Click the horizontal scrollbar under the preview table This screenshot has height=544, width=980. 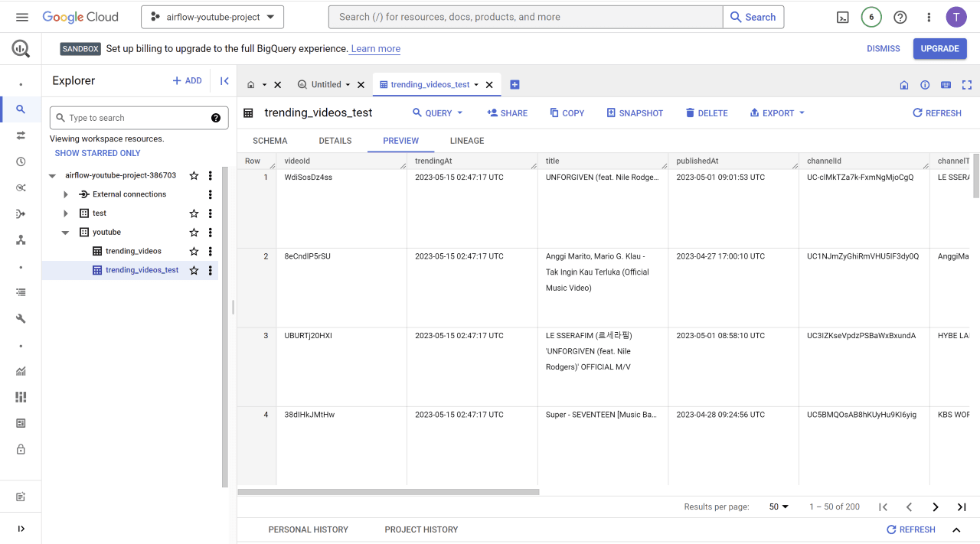coord(388,492)
